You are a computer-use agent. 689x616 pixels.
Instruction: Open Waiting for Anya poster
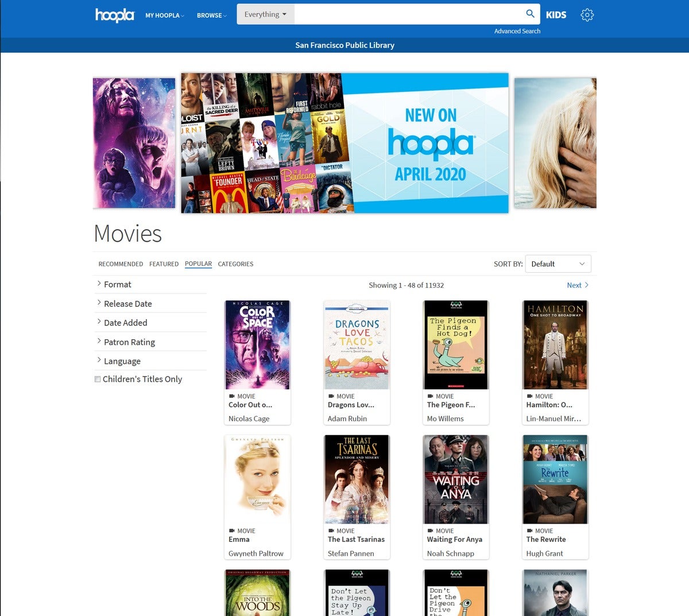pyautogui.click(x=456, y=479)
